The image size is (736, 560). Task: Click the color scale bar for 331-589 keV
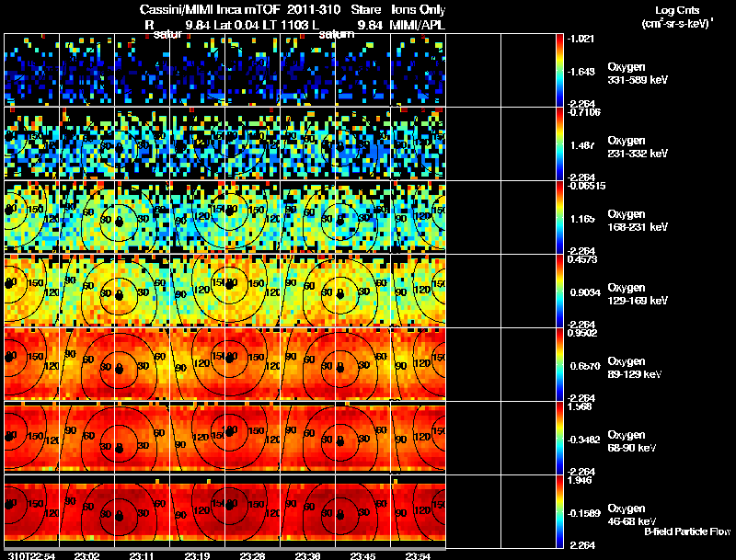559,70
